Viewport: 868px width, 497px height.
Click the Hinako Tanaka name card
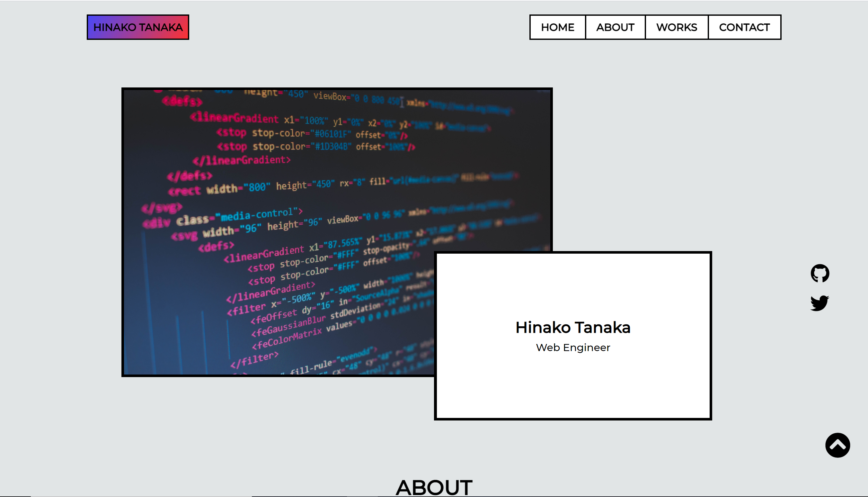[573, 327]
